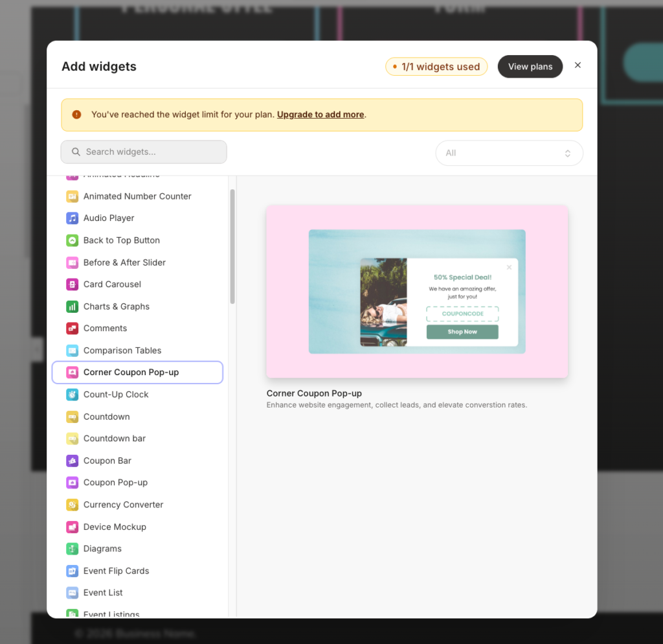Select the Event Flip Cards icon

[72, 570]
